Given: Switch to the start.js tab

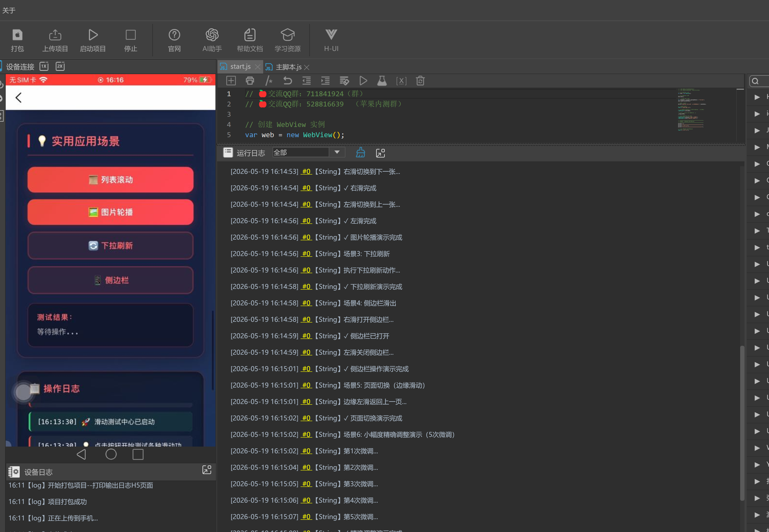Looking at the screenshot, I should (x=240, y=67).
